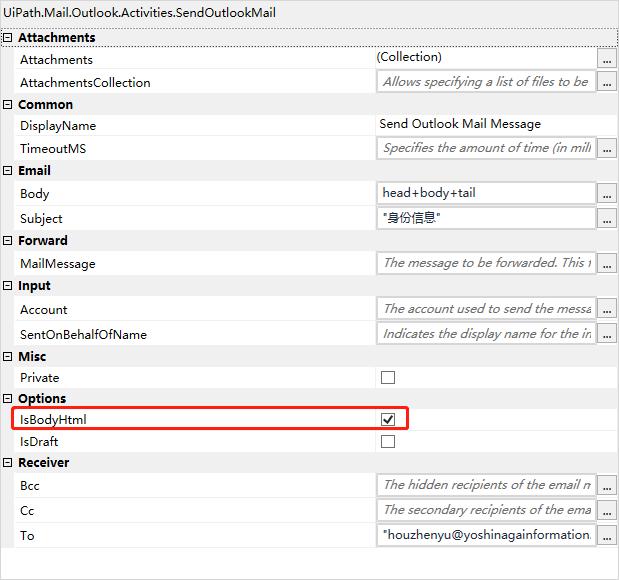Click the UiPath.Mail.Outlook.Activities.SendOutlookMail title
619x580 pixels.
pos(139,13)
